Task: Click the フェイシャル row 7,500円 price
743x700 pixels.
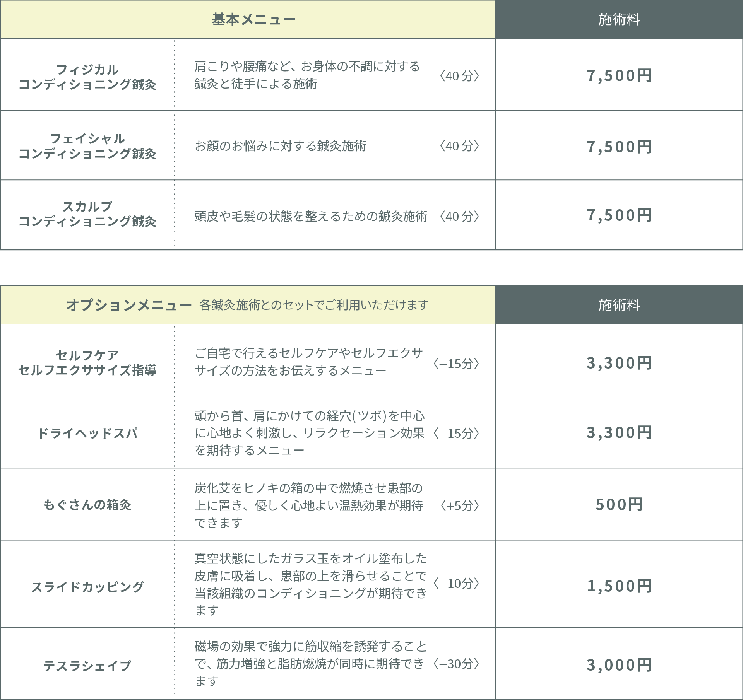Action: click(x=619, y=146)
